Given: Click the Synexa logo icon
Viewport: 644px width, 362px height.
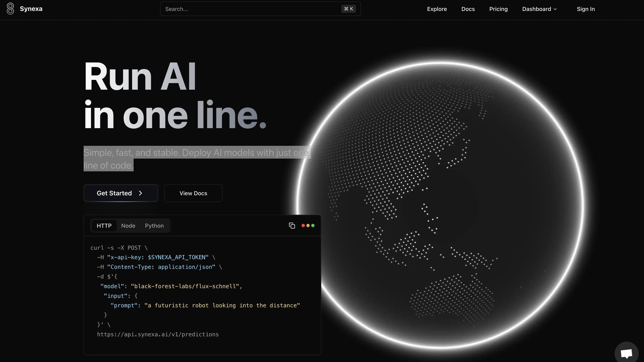Looking at the screenshot, I should [10, 9].
